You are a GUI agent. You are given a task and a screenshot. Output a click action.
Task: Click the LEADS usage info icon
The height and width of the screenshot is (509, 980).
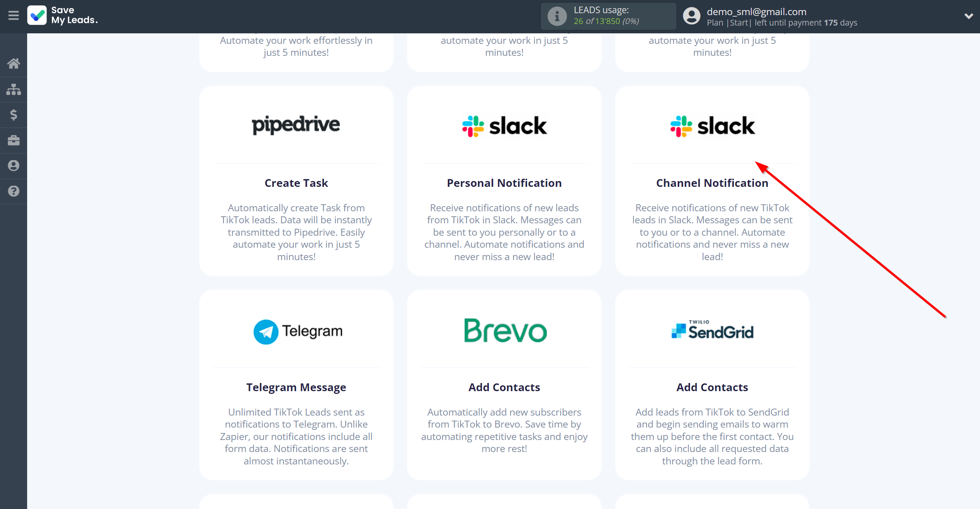[557, 16]
